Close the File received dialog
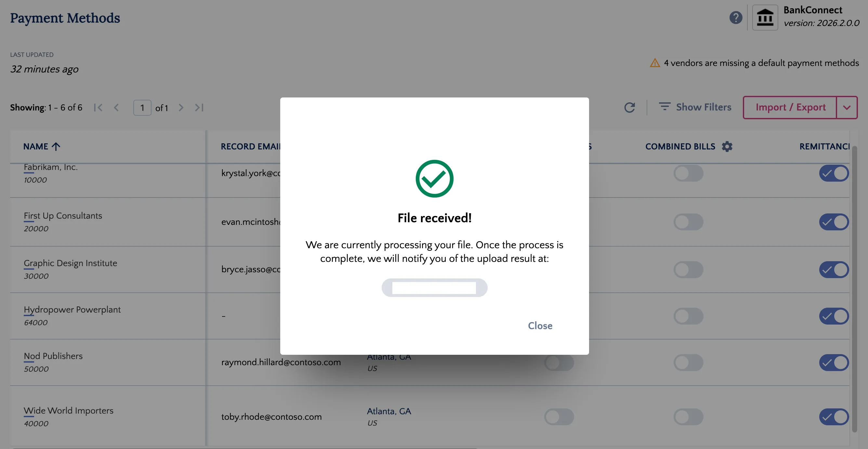The image size is (868, 449). pos(540,326)
